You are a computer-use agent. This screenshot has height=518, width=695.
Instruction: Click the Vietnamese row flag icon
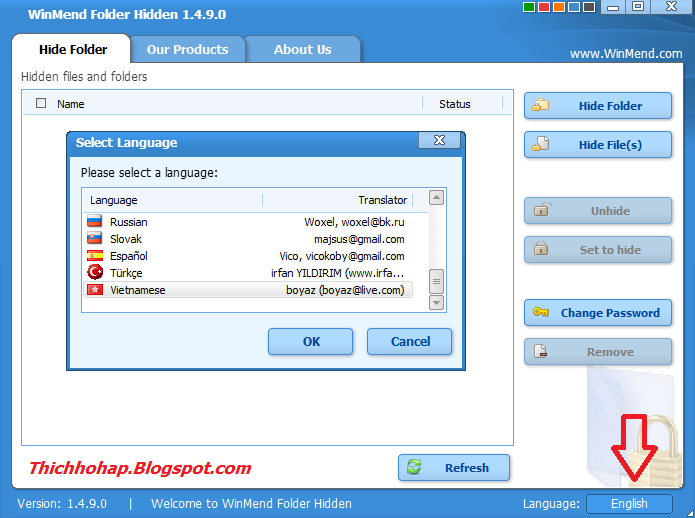(x=95, y=289)
